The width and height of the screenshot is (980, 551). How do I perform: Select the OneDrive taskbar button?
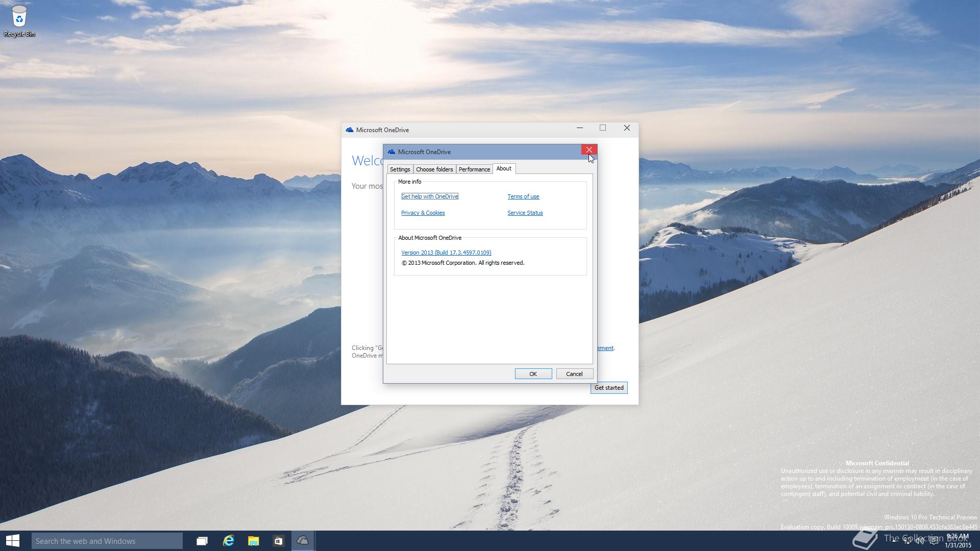(x=303, y=541)
